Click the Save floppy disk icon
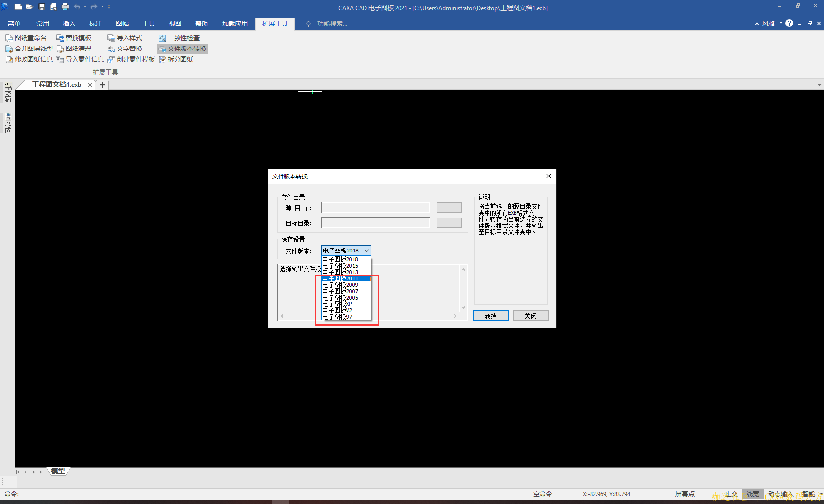The height and width of the screenshot is (504, 824). 42,7
